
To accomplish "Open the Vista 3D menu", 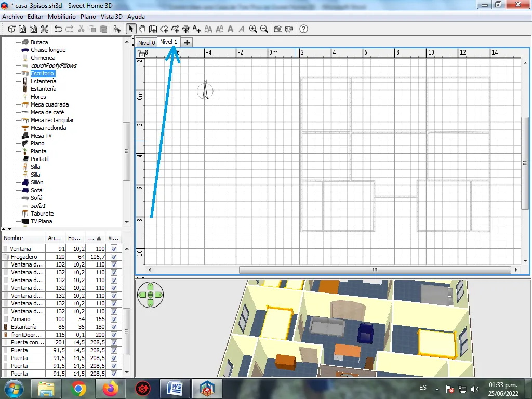I will 111,17.
